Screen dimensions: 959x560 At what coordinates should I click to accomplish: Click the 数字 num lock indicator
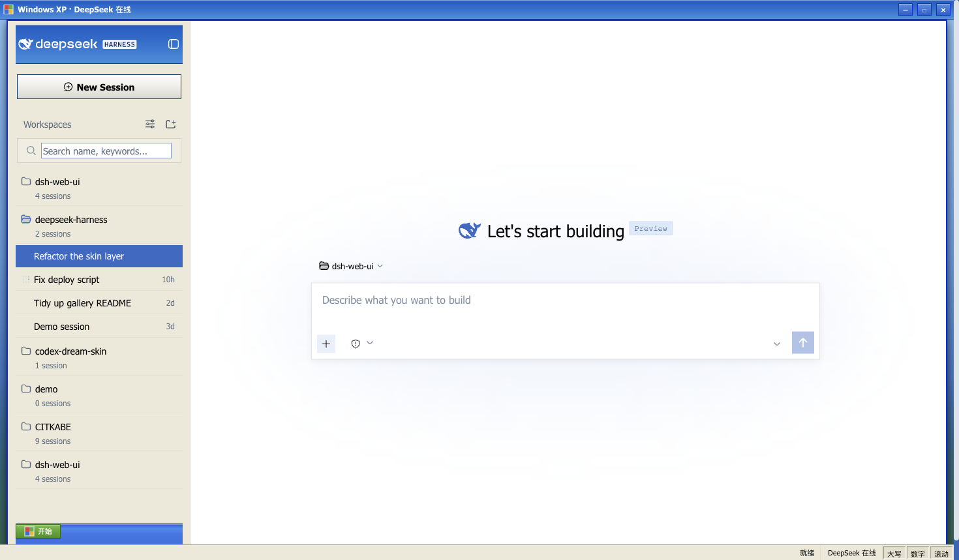917,553
